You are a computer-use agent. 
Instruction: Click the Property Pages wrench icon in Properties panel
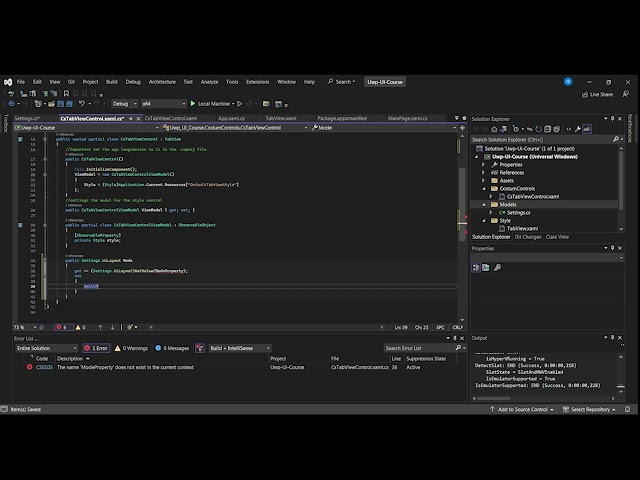[497, 267]
